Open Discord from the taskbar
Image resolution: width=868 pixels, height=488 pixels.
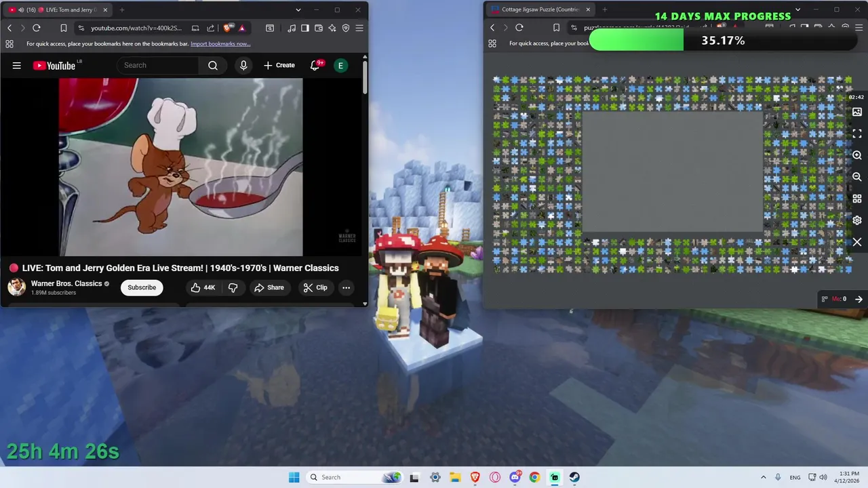515,477
